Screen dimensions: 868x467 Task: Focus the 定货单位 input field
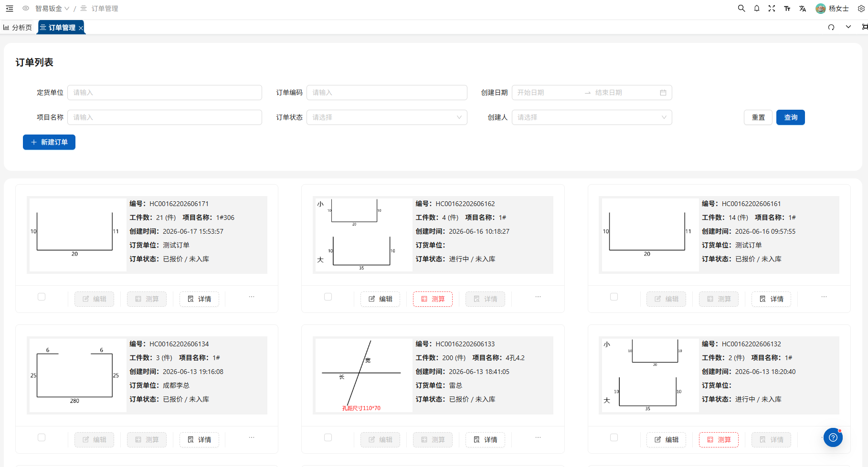165,93
